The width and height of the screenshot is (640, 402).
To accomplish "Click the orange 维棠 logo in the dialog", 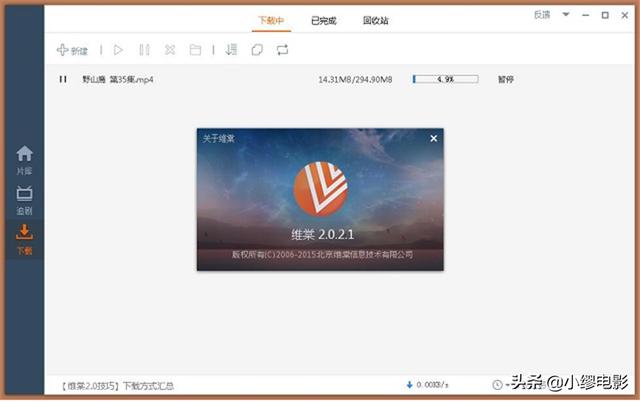I will (321, 189).
